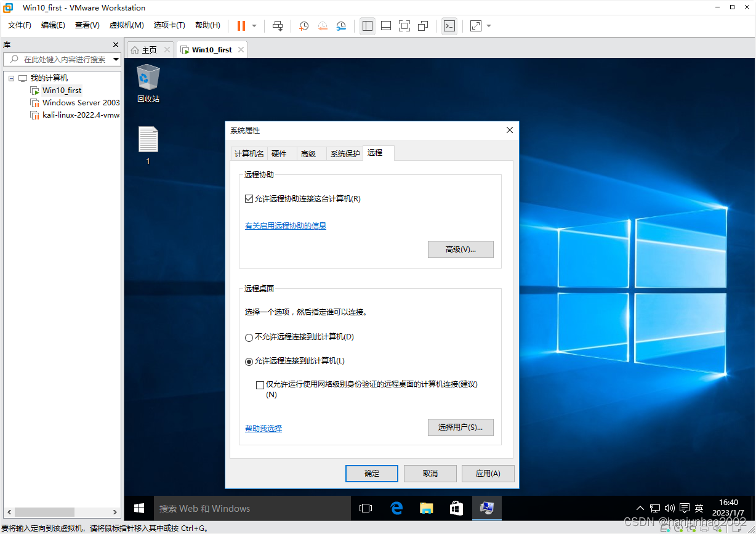
Task: Open the library search dropdown arrow
Action: point(116,60)
